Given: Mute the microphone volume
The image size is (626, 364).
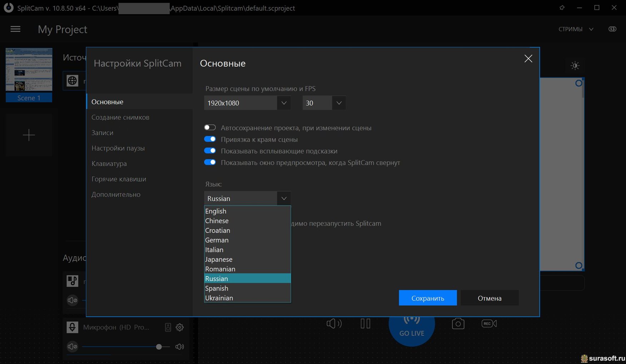Looking at the screenshot, I should (73, 347).
